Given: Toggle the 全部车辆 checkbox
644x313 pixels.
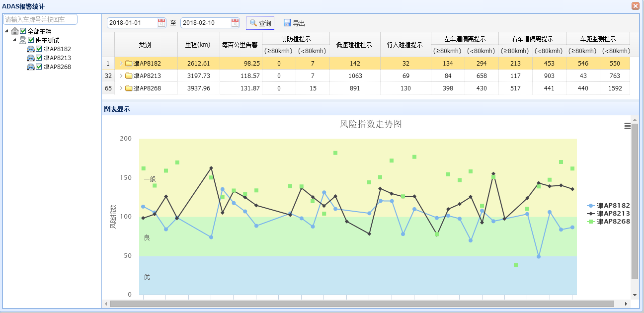Looking at the screenshot, I should click(x=23, y=31).
